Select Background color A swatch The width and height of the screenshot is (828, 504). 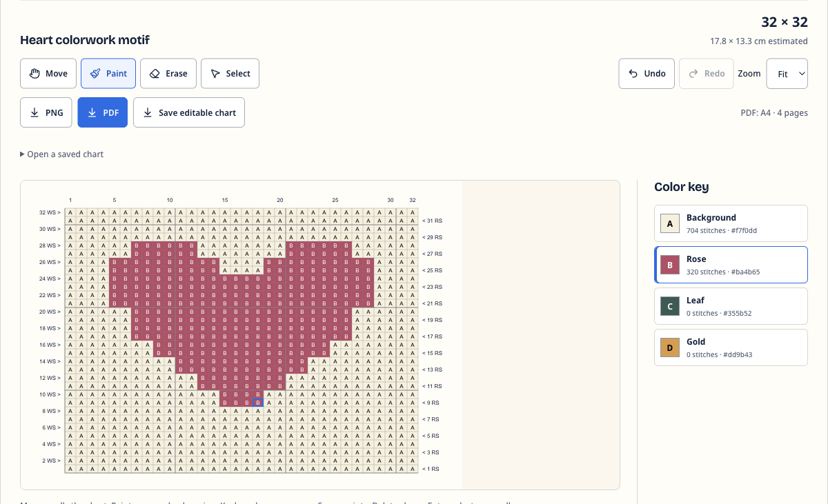(670, 223)
